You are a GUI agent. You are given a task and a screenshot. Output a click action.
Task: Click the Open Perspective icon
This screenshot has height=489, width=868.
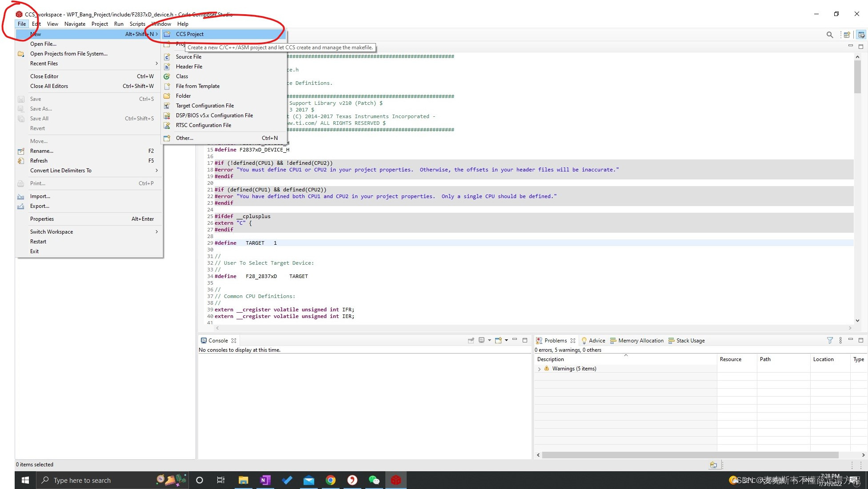click(847, 35)
